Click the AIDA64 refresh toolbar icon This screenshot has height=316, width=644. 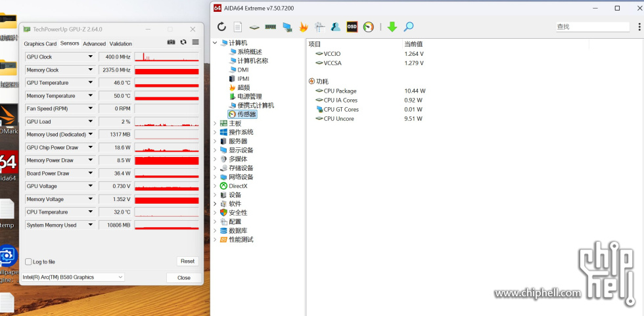222,27
